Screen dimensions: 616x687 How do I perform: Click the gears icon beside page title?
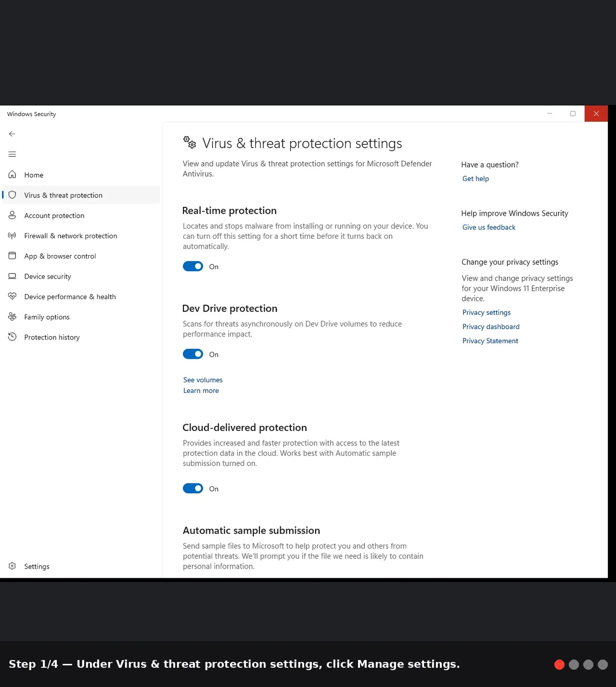coord(190,142)
